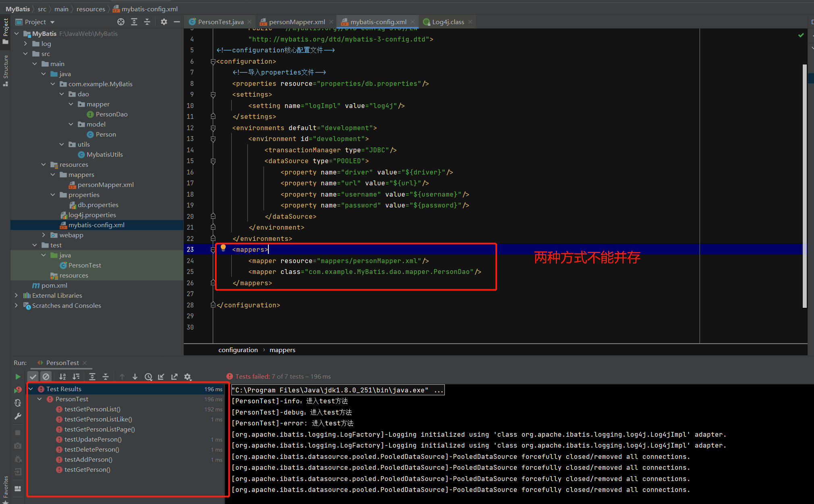Click Select Opened File target icon

coord(120,22)
